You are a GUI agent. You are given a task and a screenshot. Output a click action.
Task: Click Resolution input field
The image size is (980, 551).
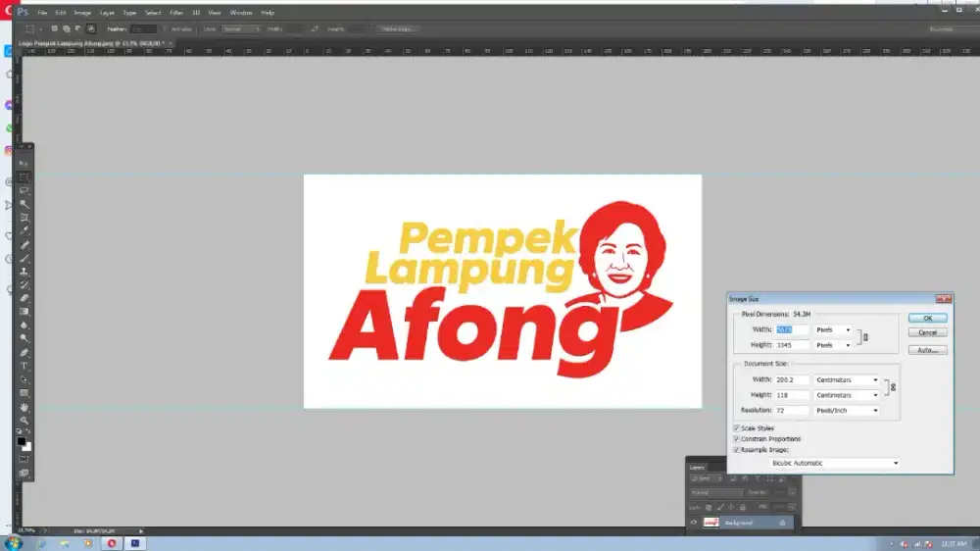click(x=792, y=410)
